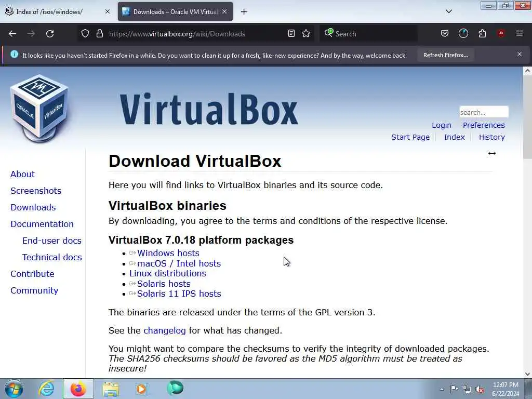532x399 pixels.
Task: Open a new tab with the plus button
Action: tap(244, 12)
